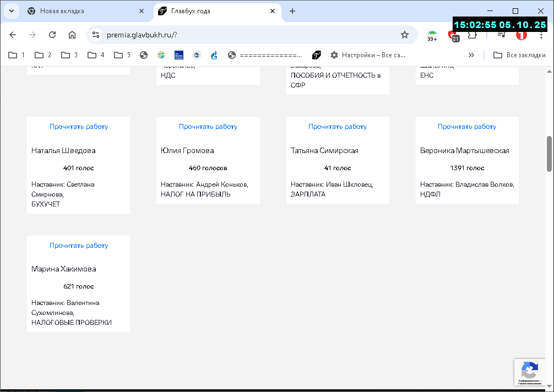This screenshot has height=392, width=554.
Task: Click the blue-white round bookmark icon
Action: (197, 55)
